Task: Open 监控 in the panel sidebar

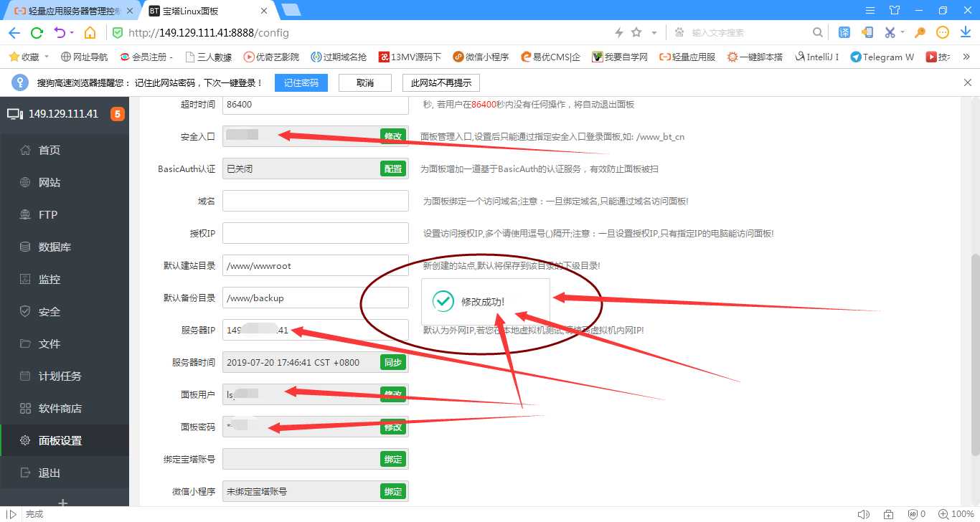Action: (65, 279)
